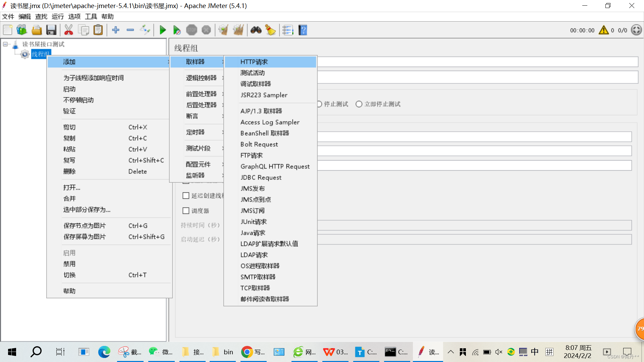Open the 选项 menu
Viewport: 644px width, 362px height.
coord(74,17)
